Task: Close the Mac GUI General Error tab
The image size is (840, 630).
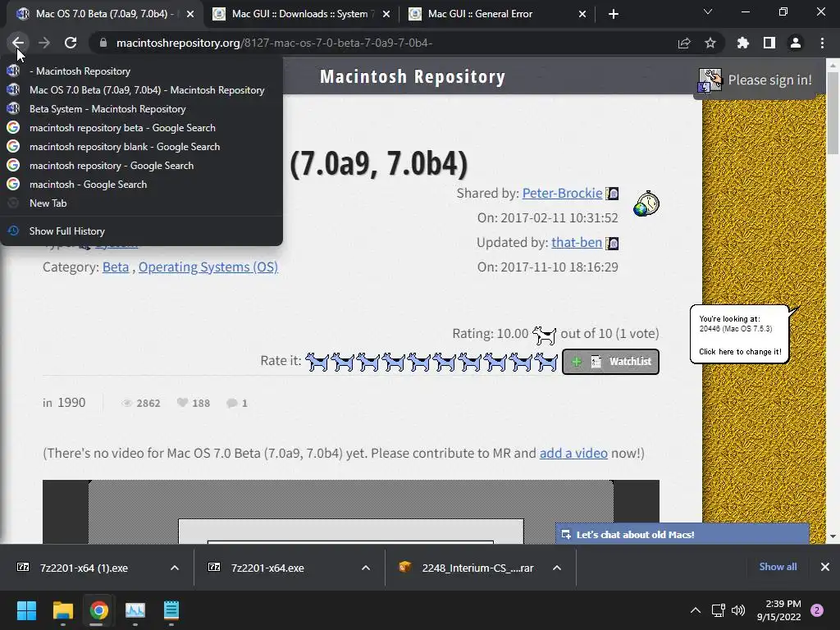Action: click(582, 14)
